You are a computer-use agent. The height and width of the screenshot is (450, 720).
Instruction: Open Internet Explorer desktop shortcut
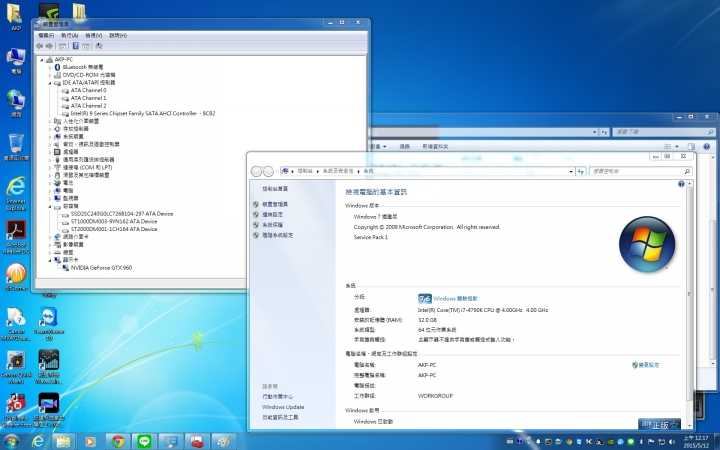coord(16,193)
